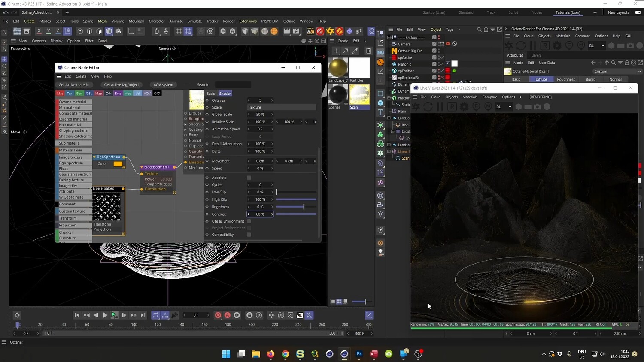Lock the Y axis in the toolbar
644x362 pixels.
[x=49, y=31]
